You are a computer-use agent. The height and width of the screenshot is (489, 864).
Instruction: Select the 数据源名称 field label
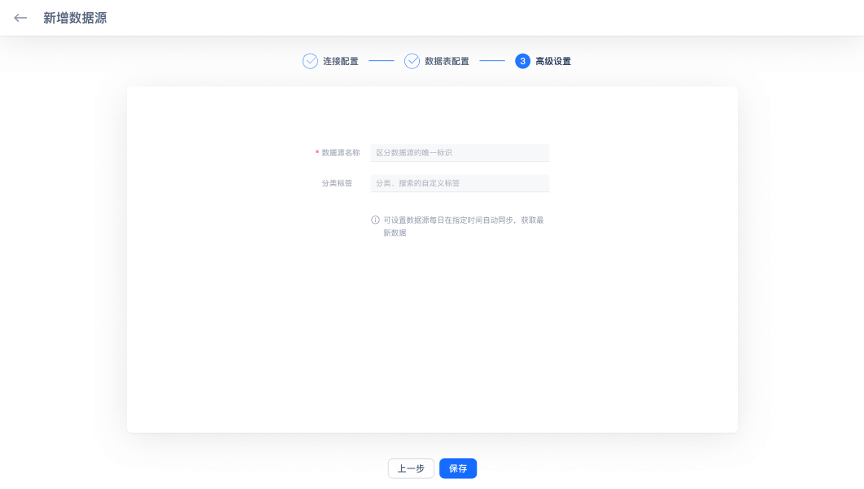tap(341, 153)
